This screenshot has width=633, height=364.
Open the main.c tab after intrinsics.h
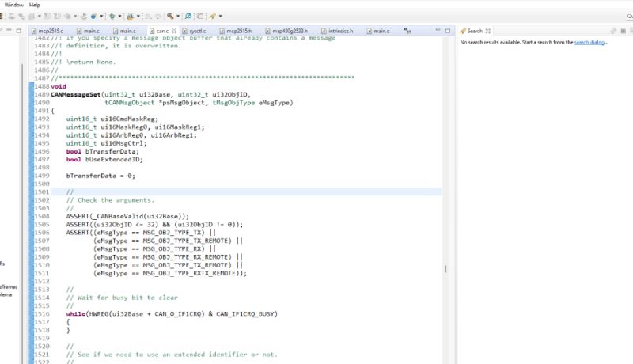378,31
